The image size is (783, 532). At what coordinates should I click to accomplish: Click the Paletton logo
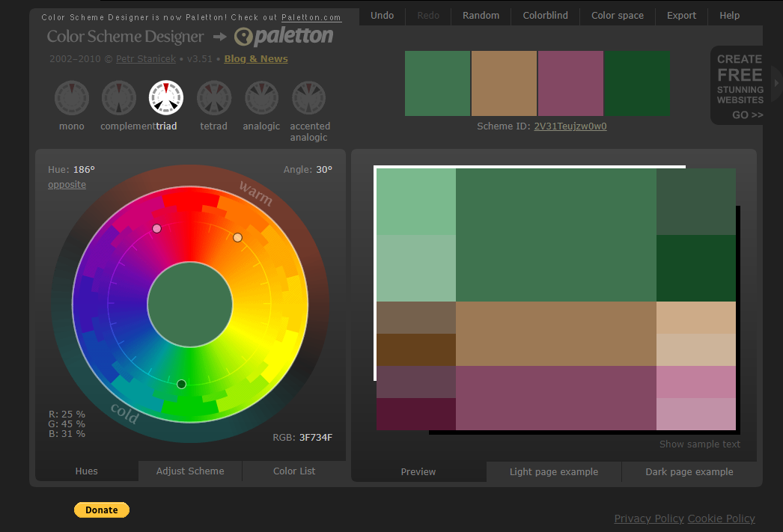284,37
